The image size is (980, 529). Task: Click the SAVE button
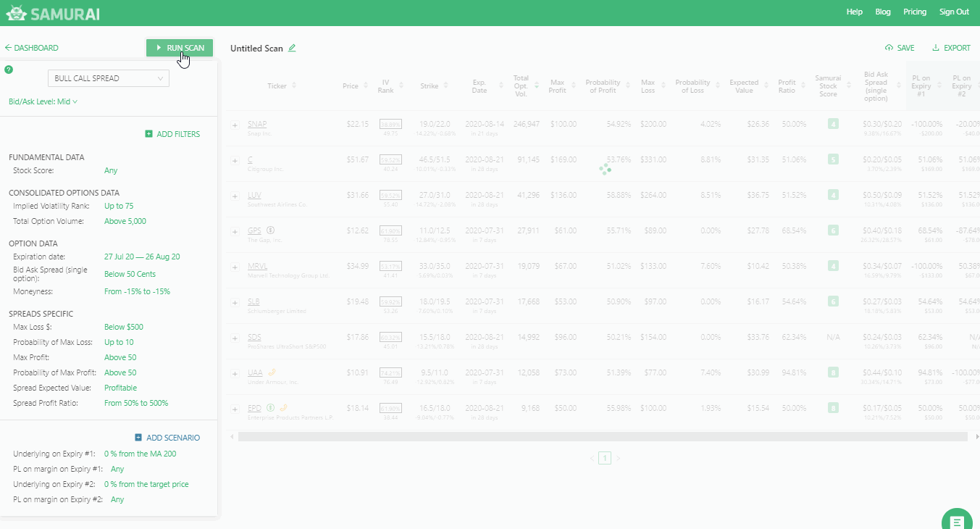point(900,48)
